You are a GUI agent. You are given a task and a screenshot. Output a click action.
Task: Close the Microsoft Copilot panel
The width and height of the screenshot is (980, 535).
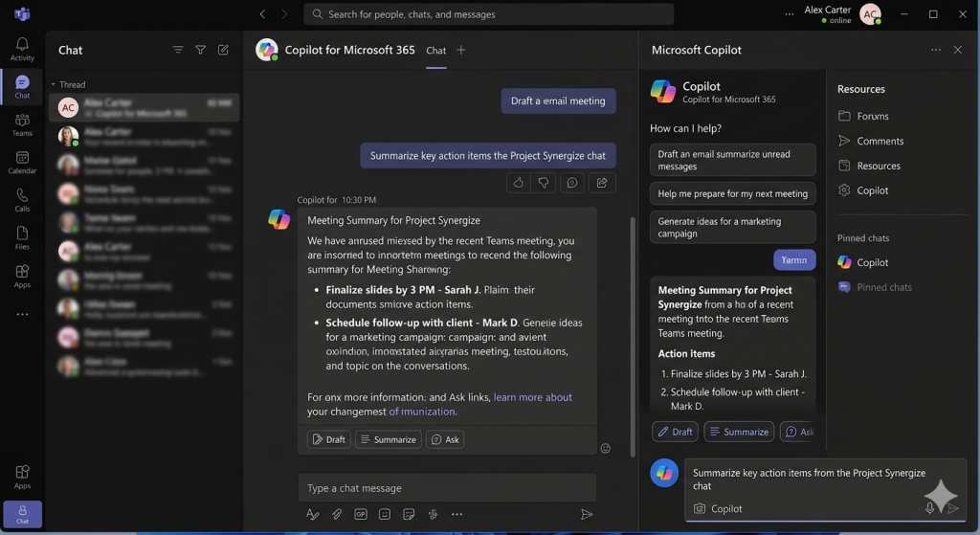[x=957, y=50]
